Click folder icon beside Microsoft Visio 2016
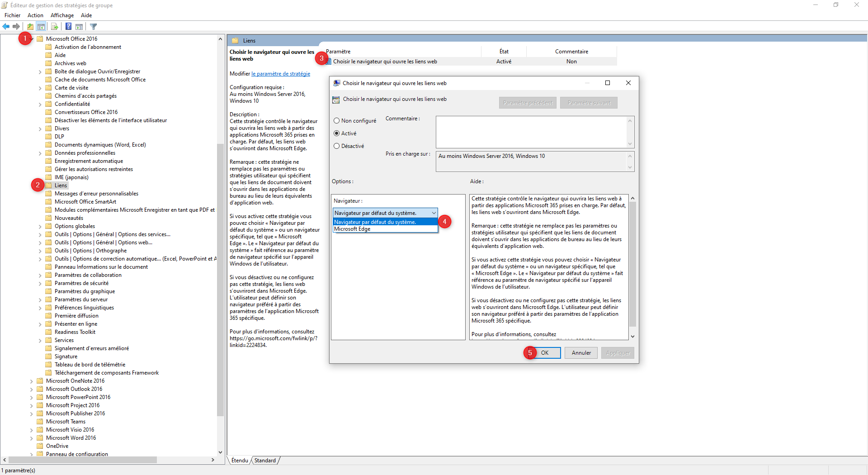The image size is (868, 475). [40, 430]
